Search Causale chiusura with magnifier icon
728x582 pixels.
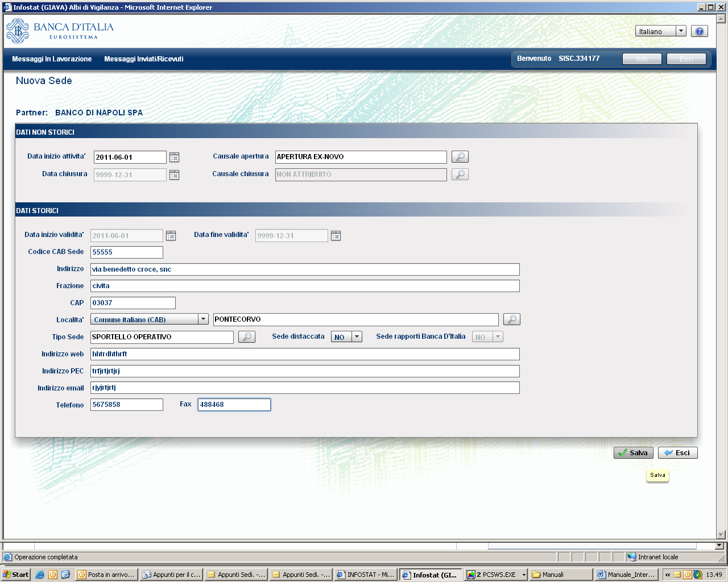[x=460, y=174]
